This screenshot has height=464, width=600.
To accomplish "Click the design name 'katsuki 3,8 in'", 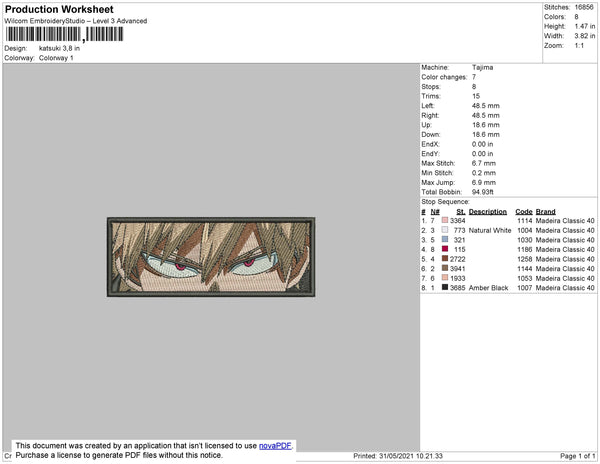I will click(x=59, y=49).
